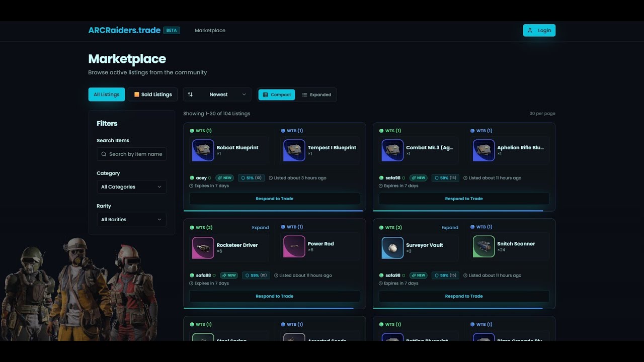This screenshot has height=362, width=644.
Task: Click the user icon in Login button
Action: (530, 30)
